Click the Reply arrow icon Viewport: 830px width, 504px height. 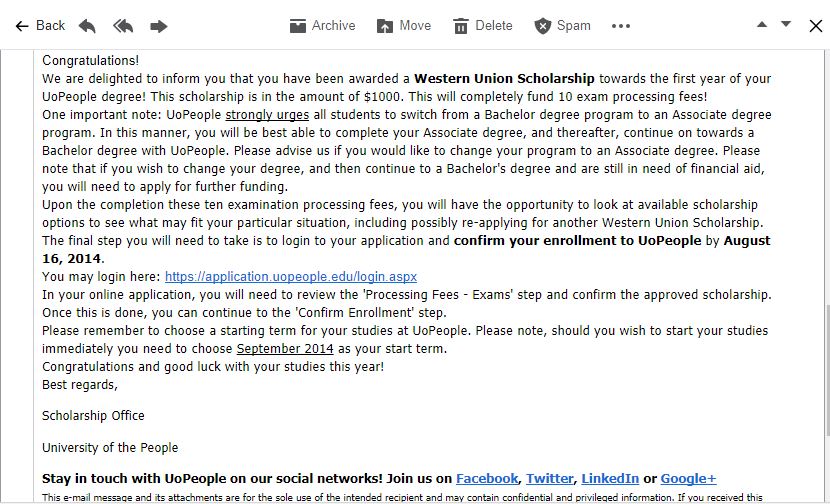87,26
